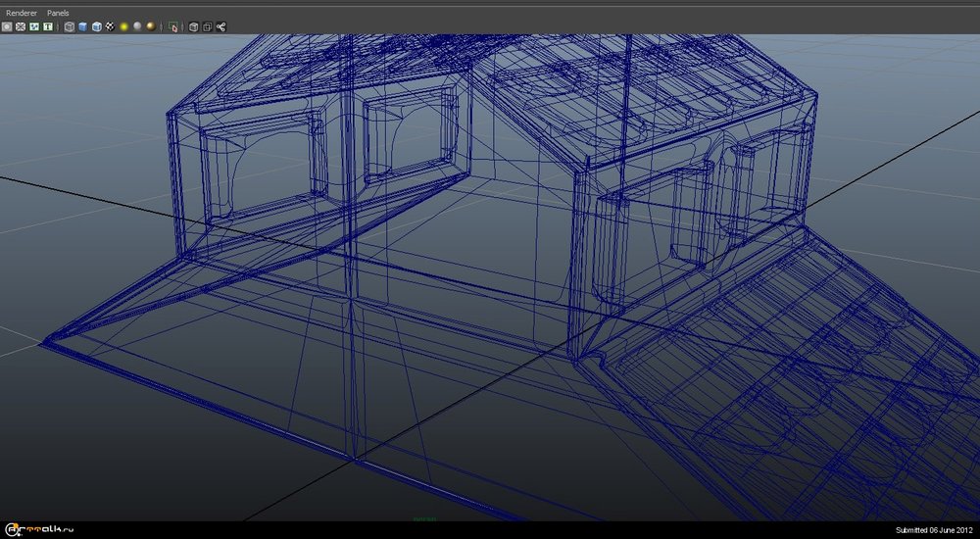Toggle isolate select icon with red cursor
980x539 pixels.
[173, 27]
